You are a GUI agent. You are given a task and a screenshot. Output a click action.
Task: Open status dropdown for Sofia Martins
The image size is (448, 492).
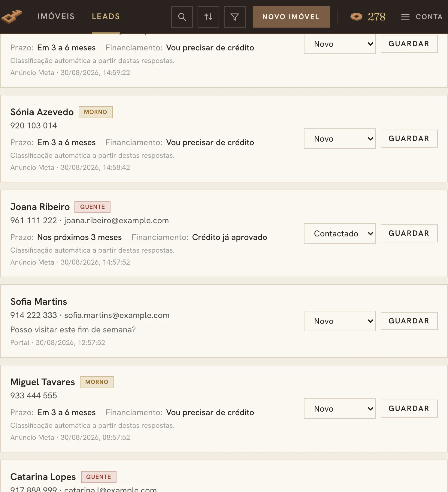tap(340, 321)
